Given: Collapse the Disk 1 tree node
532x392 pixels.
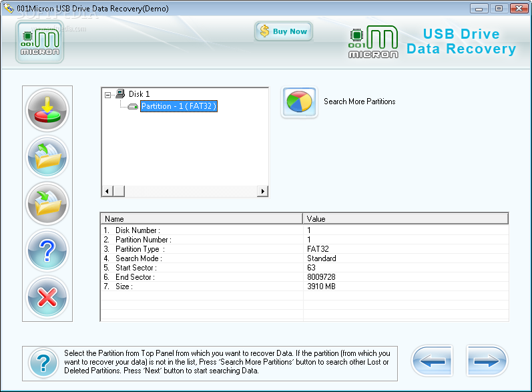Looking at the screenshot, I should (x=107, y=95).
